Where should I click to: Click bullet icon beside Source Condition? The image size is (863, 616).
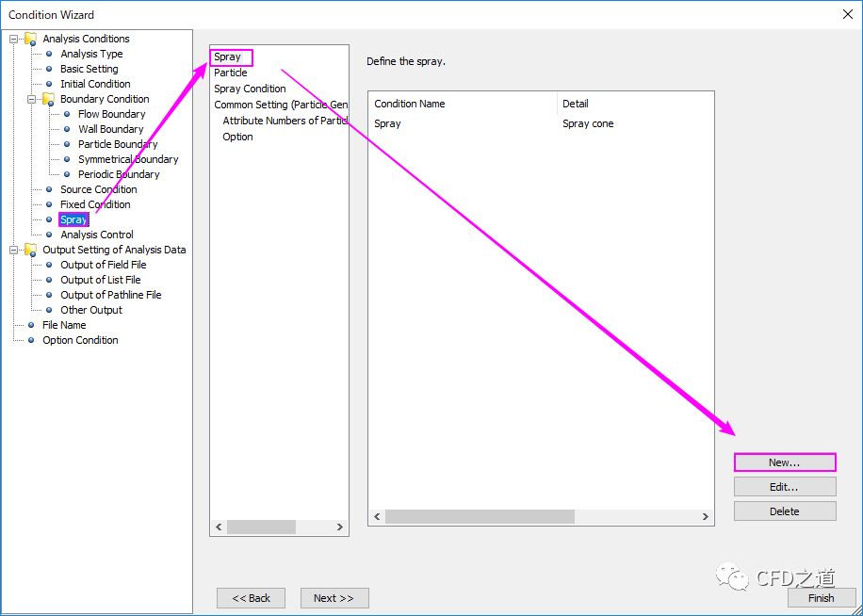coord(49,189)
